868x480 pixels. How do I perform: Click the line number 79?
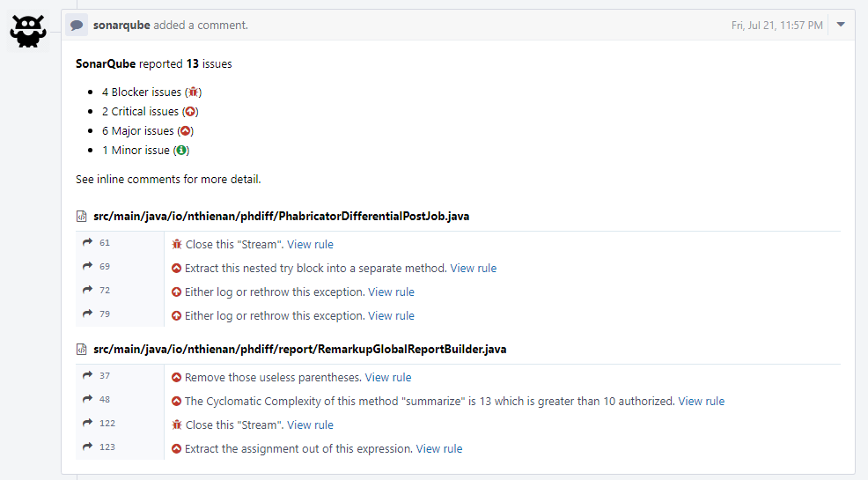(x=105, y=314)
